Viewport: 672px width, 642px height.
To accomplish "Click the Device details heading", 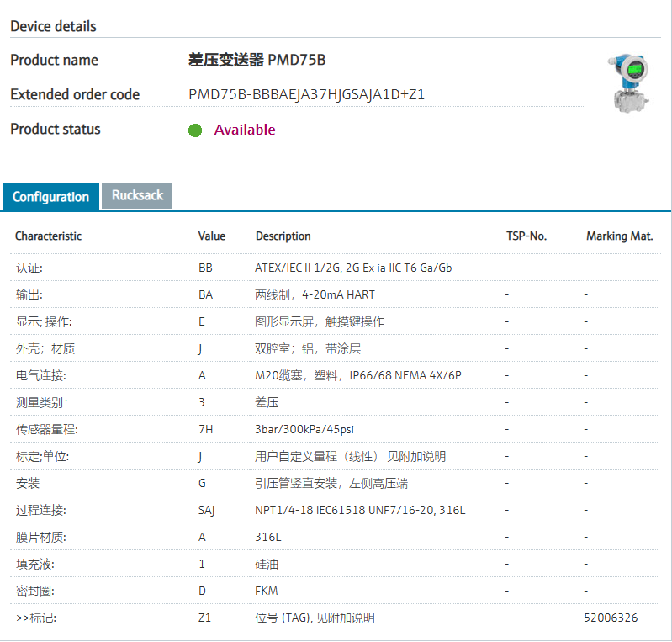I will click(53, 26).
